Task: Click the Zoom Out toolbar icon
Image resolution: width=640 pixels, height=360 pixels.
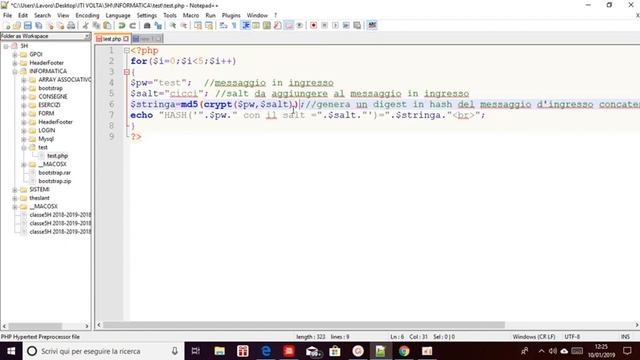Action: point(184,26)
